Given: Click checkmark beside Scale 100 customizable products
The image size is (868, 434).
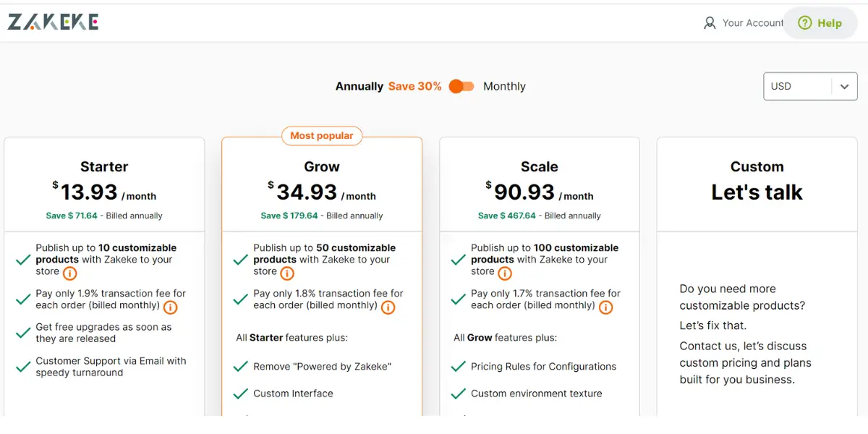Looking at the screenshot, I should [459, 260].
